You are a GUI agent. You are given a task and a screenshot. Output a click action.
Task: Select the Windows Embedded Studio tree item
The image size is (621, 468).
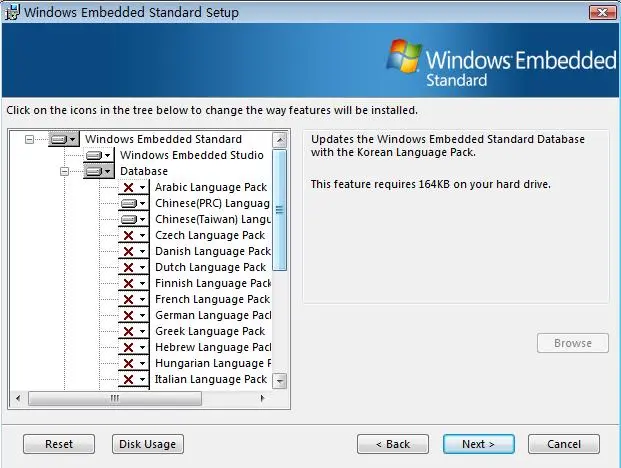click(x=192, y=155)
